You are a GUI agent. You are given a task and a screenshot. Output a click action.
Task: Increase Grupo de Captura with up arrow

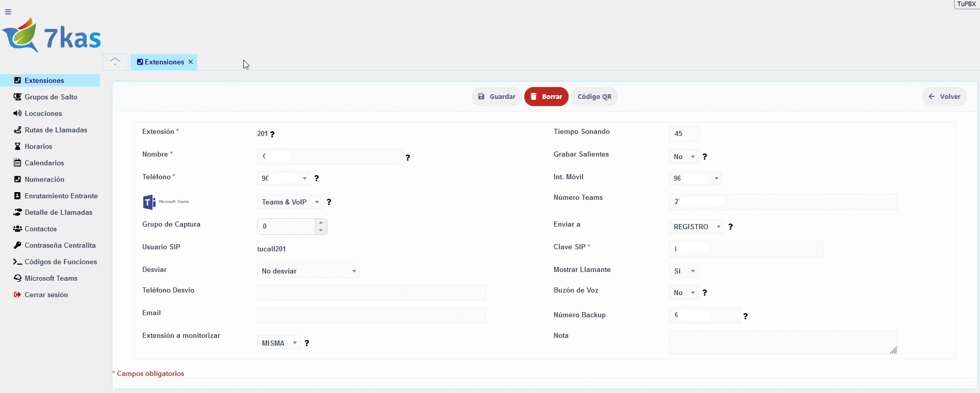point(321,223)
